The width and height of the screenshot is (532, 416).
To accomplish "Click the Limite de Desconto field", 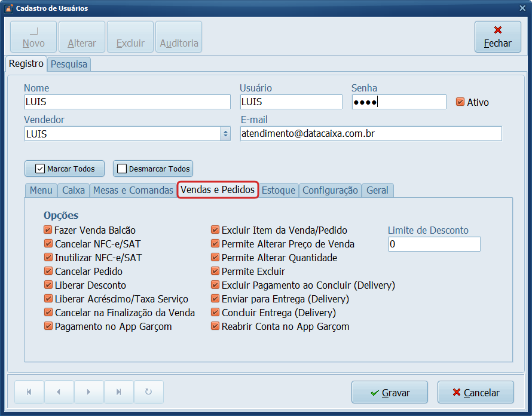I will click(x=434, y=244).
